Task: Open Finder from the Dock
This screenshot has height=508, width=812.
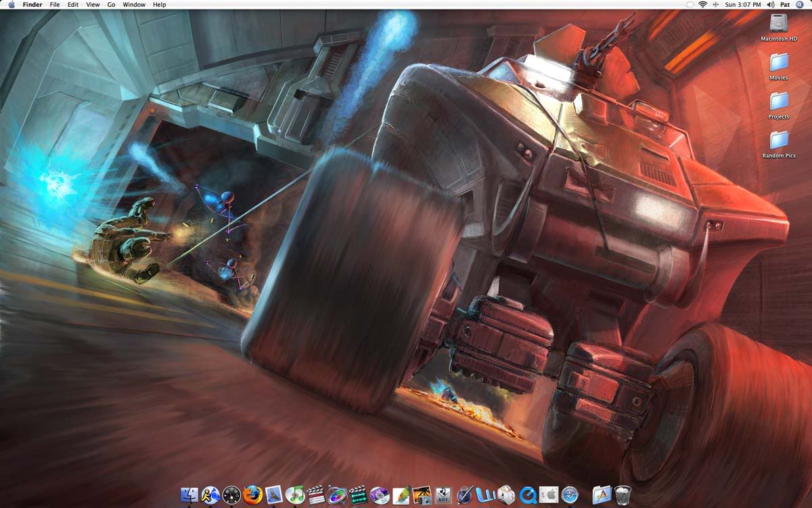Action: coord(190,496)
